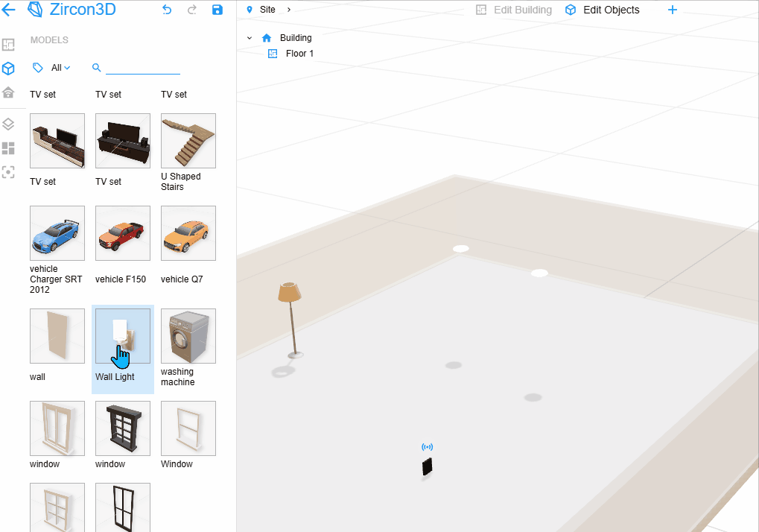Open the floor plan editor icon in sidebar
Image resolution: width=759 pixels, height=532 pixels.
click(10, 45)
